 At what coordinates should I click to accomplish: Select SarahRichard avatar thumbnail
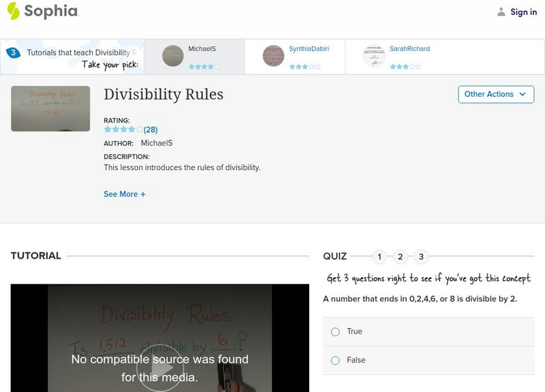(x=374, y=56)
